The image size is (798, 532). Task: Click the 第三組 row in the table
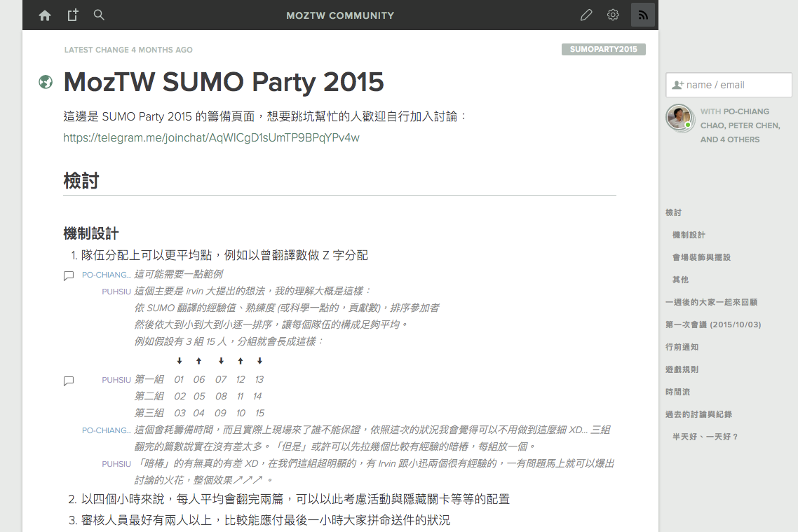coord(199,413)
